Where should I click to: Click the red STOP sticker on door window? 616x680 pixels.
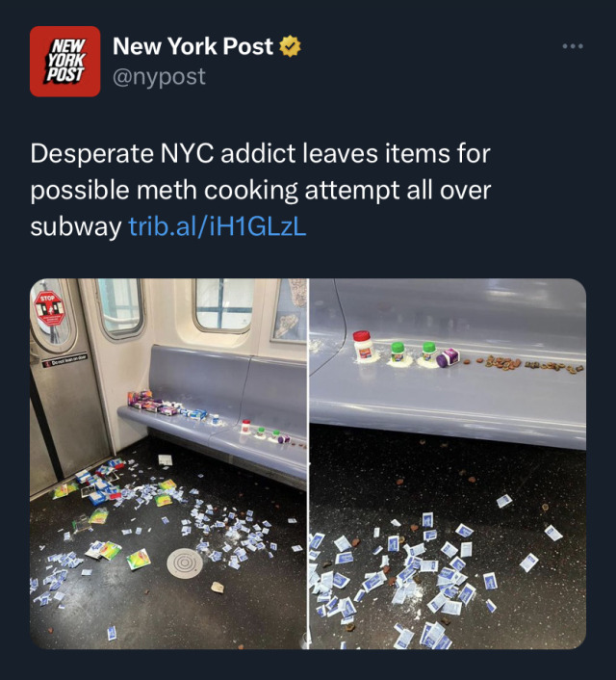click(49, 306)
